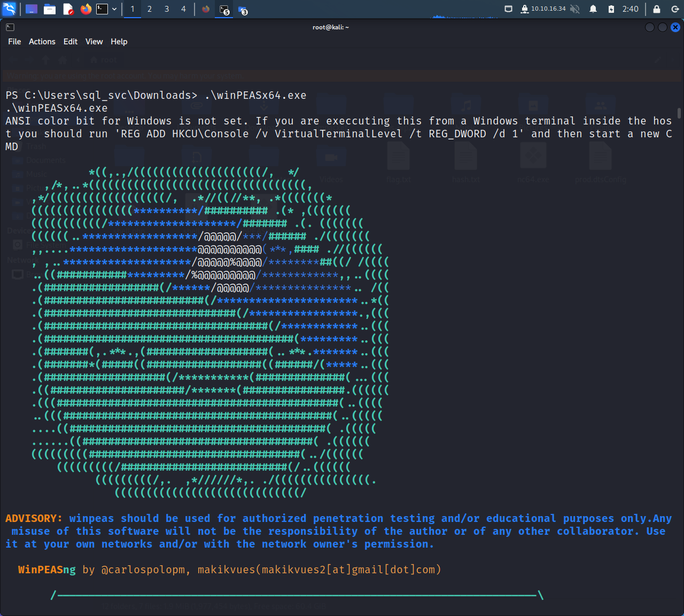
Task: Close the root@kali terminal window
Action: 675,27
